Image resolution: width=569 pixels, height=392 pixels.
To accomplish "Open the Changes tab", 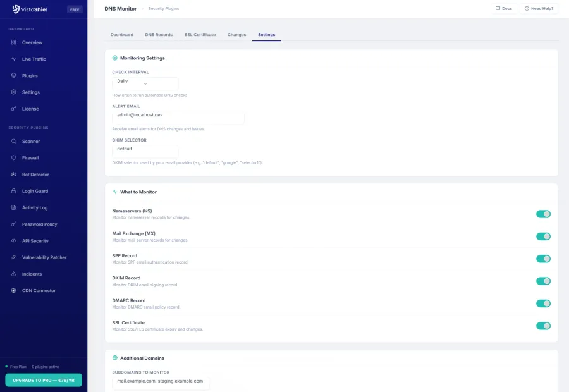I will point(236,35).
